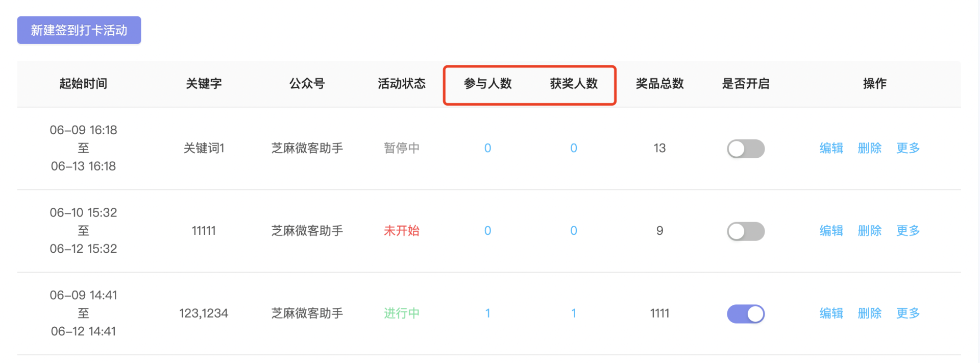View participants number of the 暂停中 activity
The width and height of the screenshot is (980, 363).
(x=487, y=148)
